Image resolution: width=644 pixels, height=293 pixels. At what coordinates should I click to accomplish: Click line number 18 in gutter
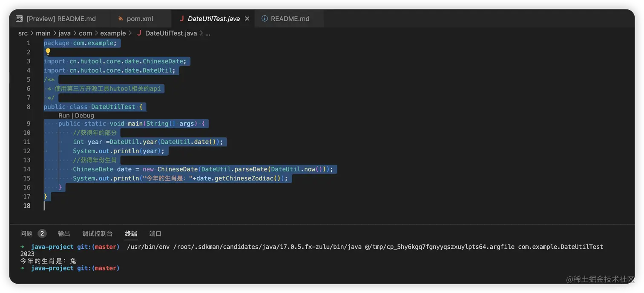click(27, 206)
